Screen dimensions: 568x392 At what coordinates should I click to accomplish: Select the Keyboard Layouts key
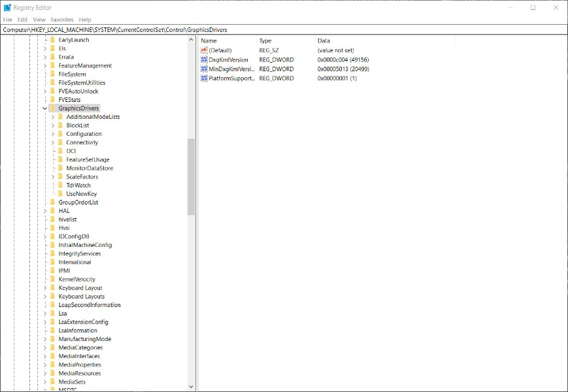tap(81, 296)
